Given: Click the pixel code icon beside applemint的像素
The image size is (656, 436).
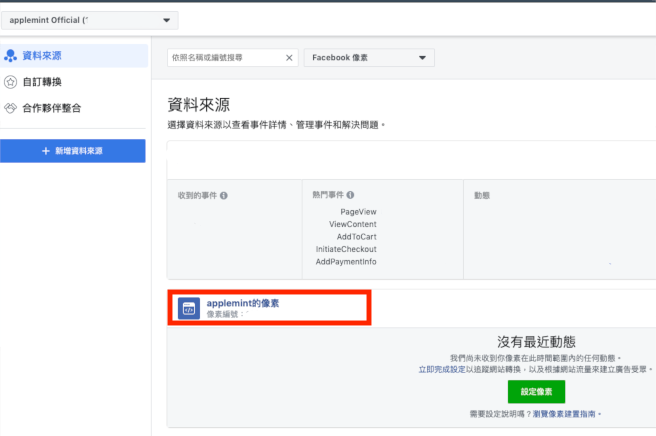Looking at the screenshot, I should [189, 308].
